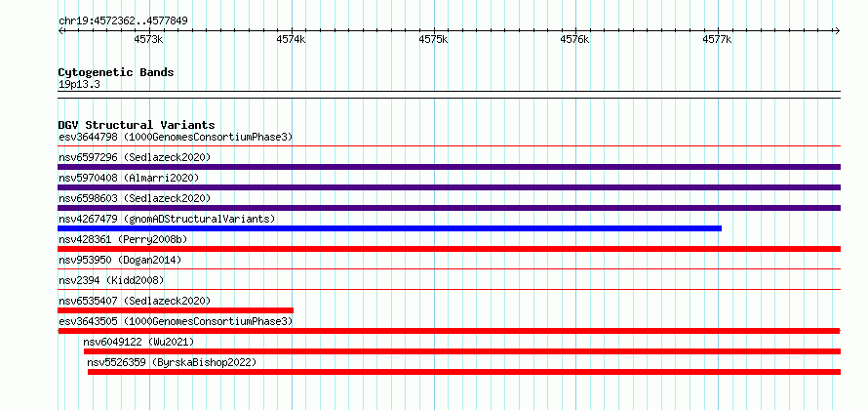Click the 4574k ruler tick label

point(292,39)
